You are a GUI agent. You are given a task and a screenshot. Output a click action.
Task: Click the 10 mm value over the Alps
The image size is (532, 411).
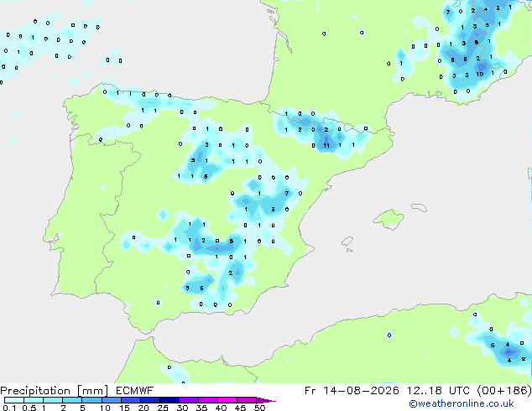coord(480,74)
